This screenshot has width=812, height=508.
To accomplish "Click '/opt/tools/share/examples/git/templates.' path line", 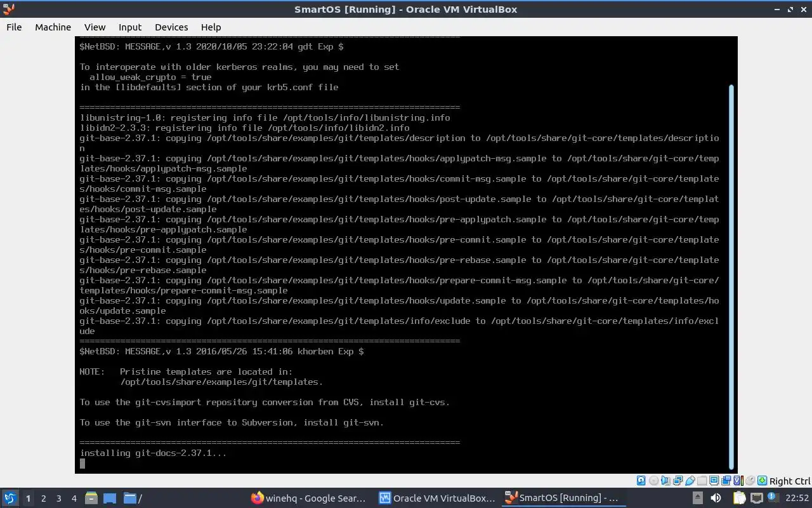I will tap(221, 382).
